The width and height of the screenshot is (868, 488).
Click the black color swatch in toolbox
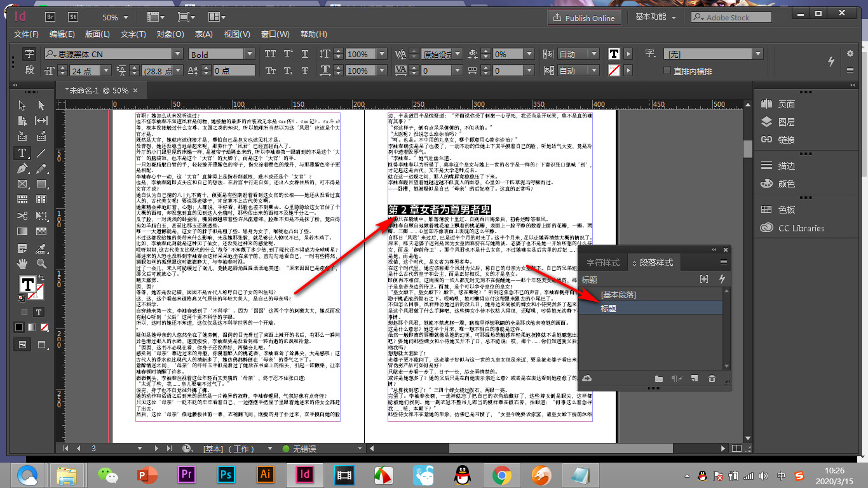(19, 327)
